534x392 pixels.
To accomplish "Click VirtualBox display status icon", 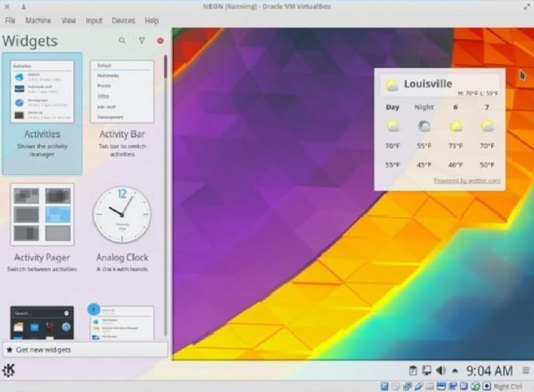I will 442,386.
